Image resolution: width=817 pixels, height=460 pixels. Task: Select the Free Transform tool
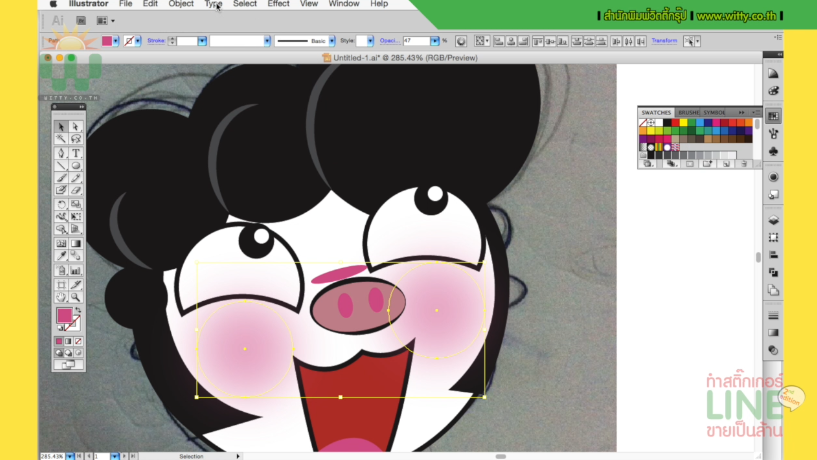coord(76,217)
